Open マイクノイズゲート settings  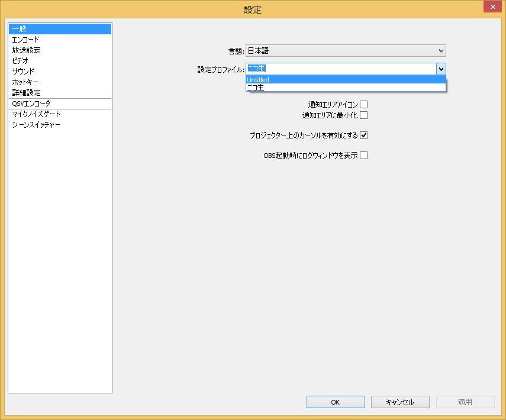pyautogui.click(x=60, y=114)
